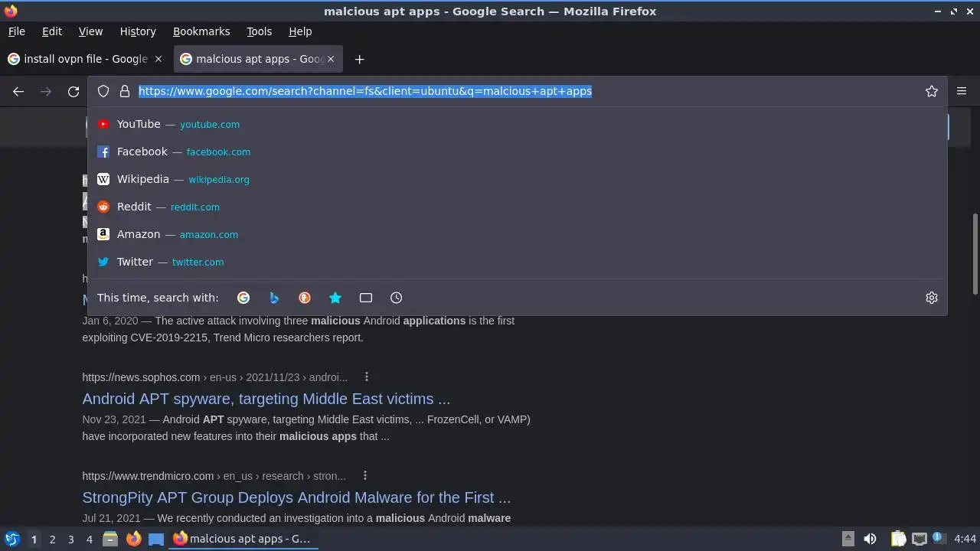Open the network tray icon
This screenshot has width=980, height=551.
pos(919,539)
